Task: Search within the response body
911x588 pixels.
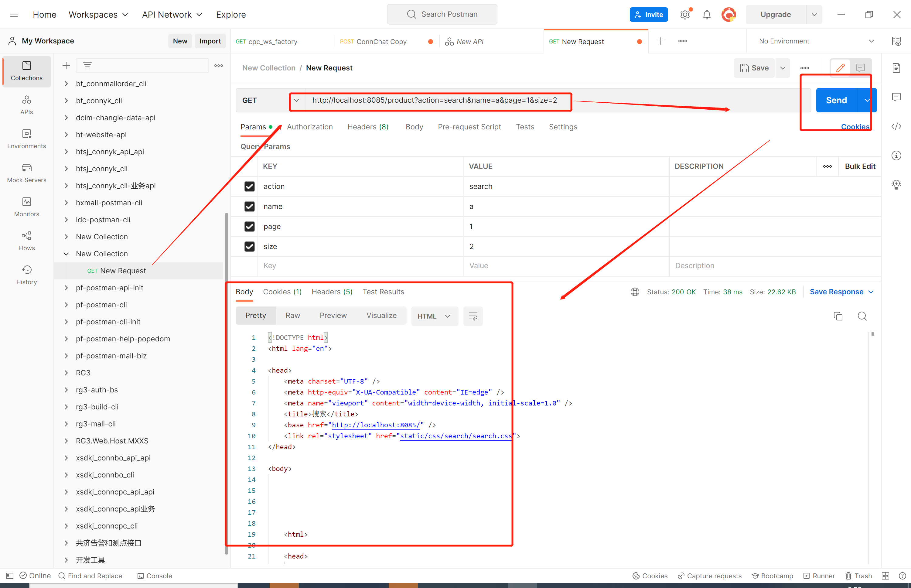Action: point(862,316)
